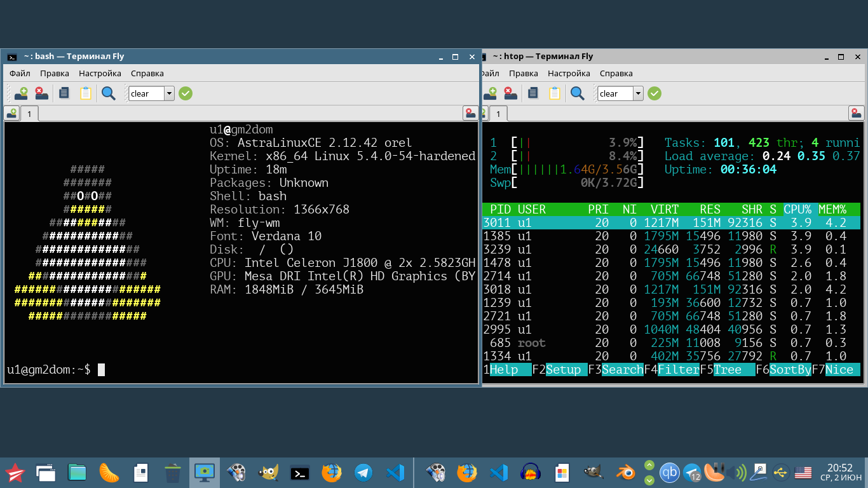Select the htop process row with PID 2995
Image resolution: width=868 pixels, height=488 pixels.
point(672,330)
